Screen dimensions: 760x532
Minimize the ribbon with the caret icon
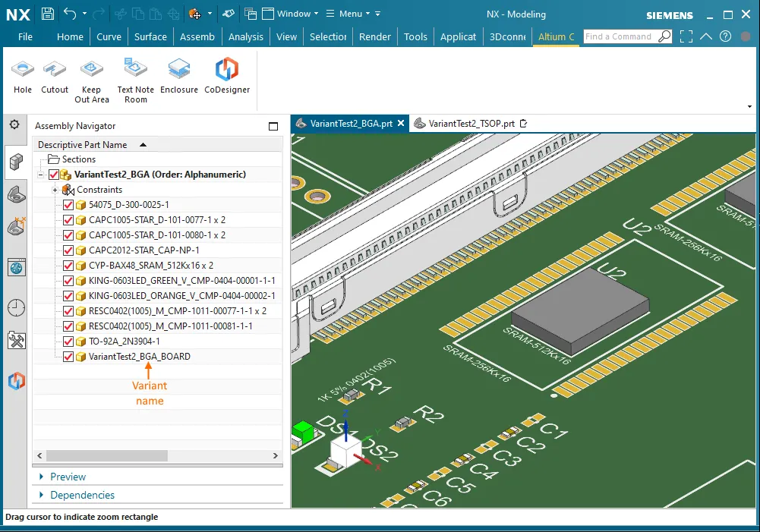pyautogui.click(x=706, y=36)
